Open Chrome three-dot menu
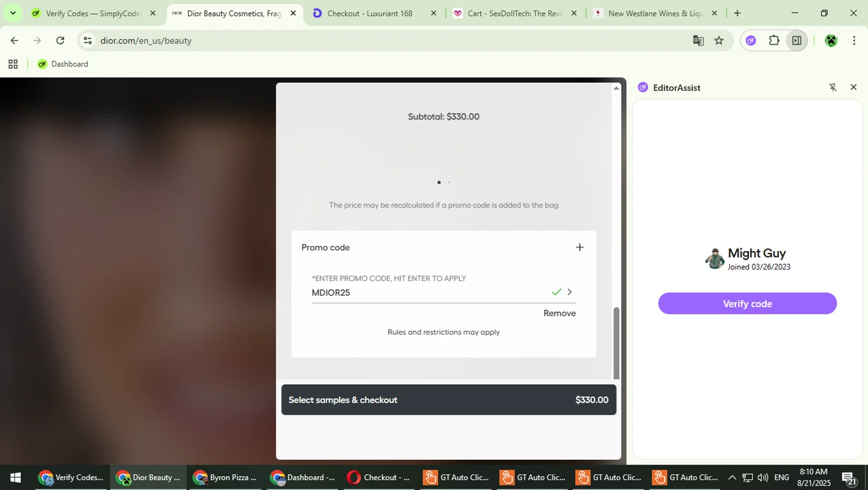The height and width of the screenshot is (490, 868). point(854,40)
